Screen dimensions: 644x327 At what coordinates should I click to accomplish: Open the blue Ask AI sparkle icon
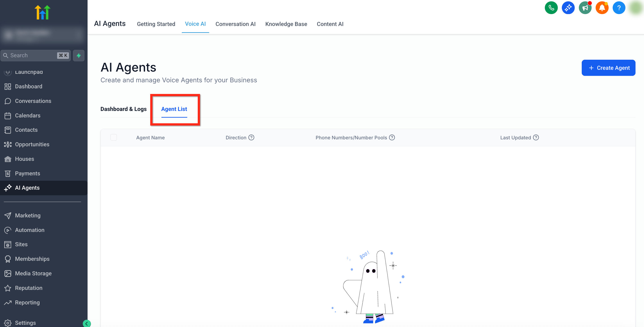[568, 8]
